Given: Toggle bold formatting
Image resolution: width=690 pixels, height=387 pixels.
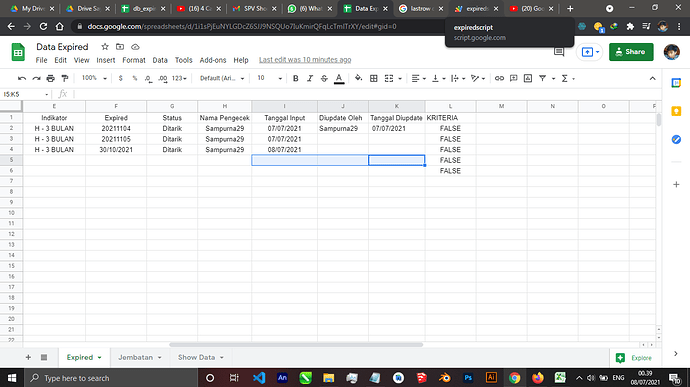Looking at the screenshot, I should click(296, 78).
